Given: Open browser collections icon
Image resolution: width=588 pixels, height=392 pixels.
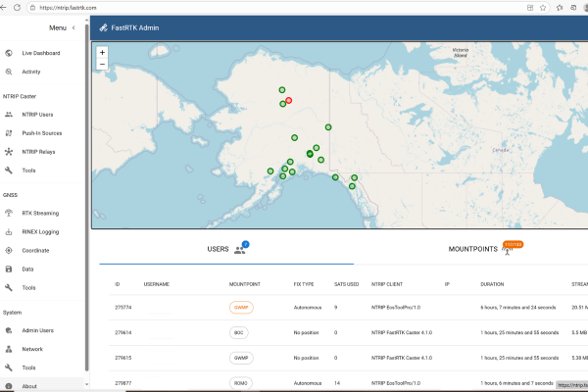Looking at the screenshot, I should coord(573,8).
